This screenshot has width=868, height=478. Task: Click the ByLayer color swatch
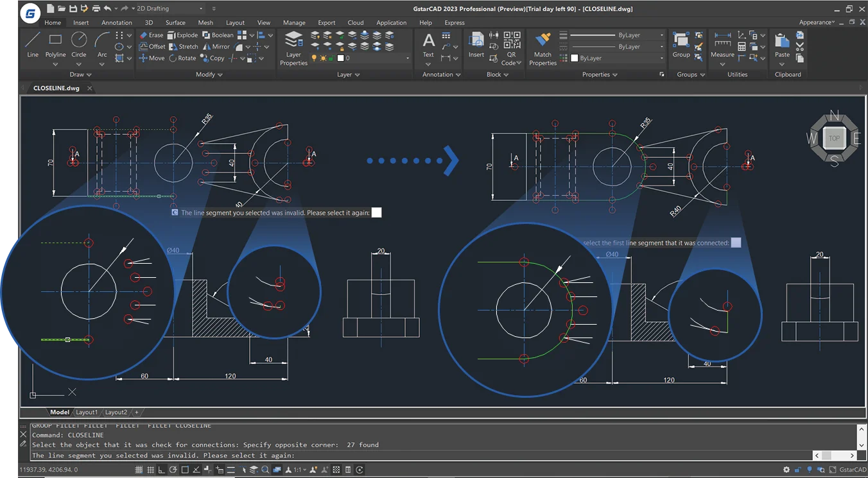(574, 58)
